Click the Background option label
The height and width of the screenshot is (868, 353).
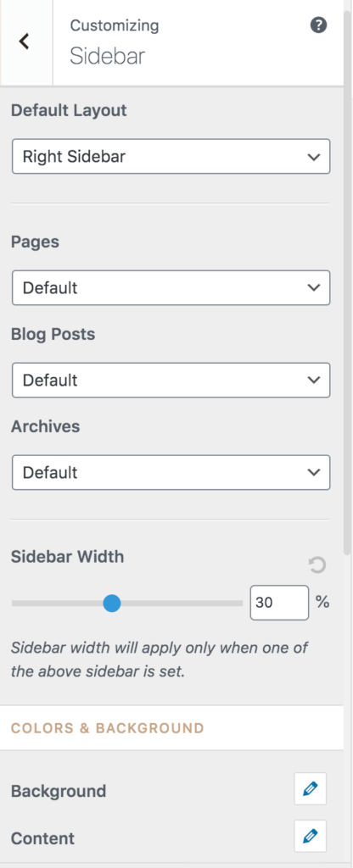pyautogui.click(x=59, y=791)
